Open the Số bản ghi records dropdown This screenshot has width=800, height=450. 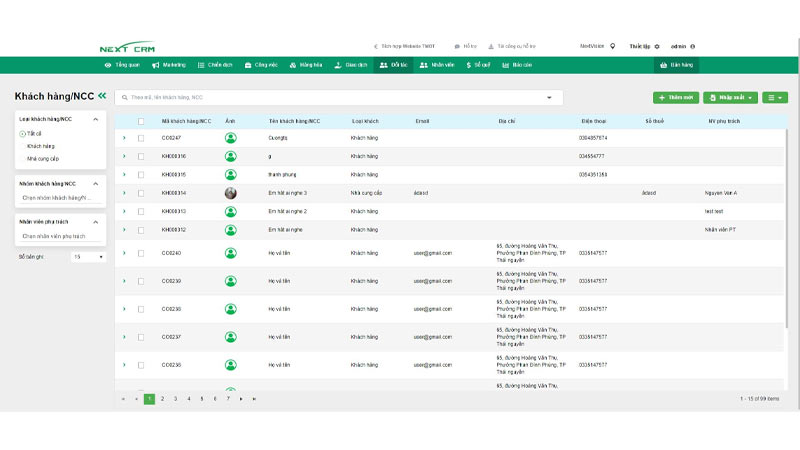pos(87,257)
